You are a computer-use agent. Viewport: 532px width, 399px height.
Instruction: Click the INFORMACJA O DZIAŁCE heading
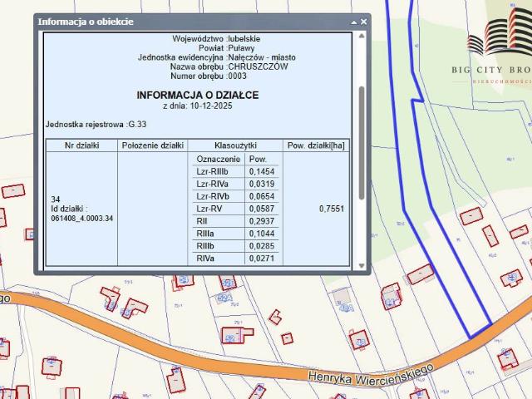(x=197, y=96)
